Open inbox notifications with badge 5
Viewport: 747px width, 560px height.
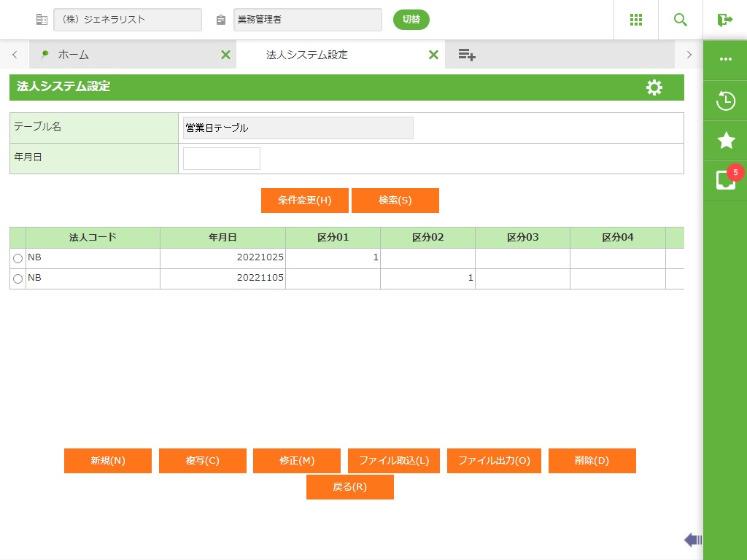726,179
